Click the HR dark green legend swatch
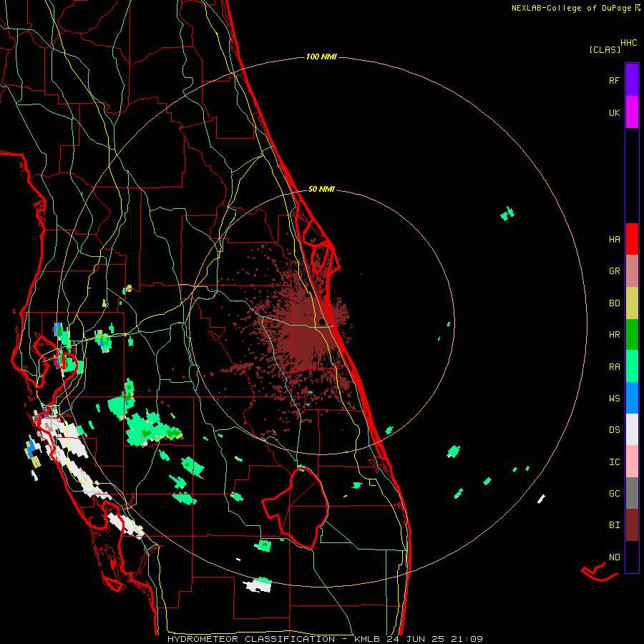 [x=632, y=334]
